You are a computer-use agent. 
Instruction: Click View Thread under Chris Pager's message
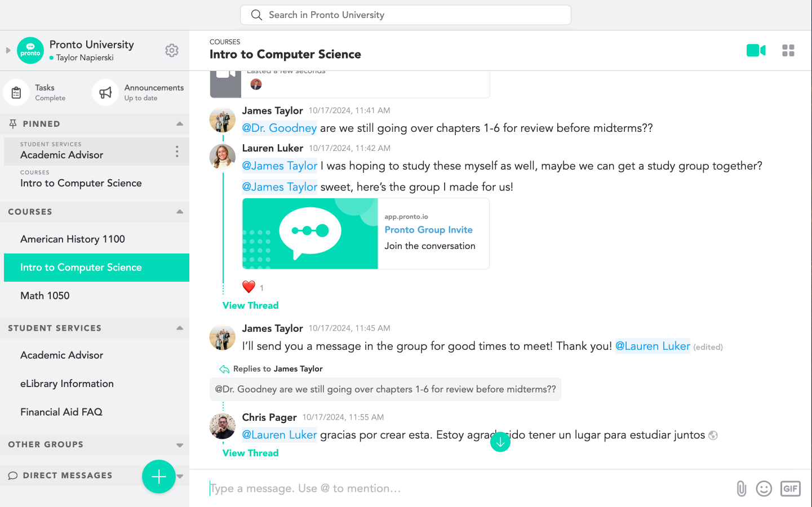point(251,453)
